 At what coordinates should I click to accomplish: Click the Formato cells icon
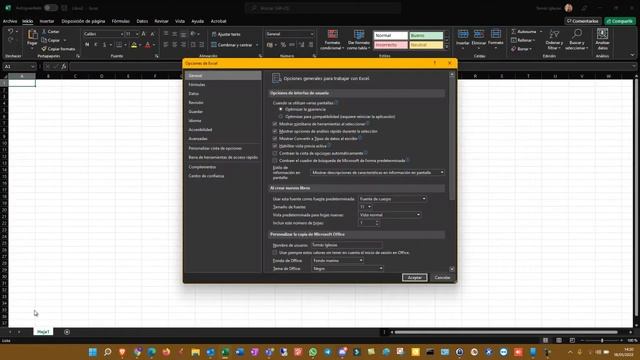[x=496, y=34]
